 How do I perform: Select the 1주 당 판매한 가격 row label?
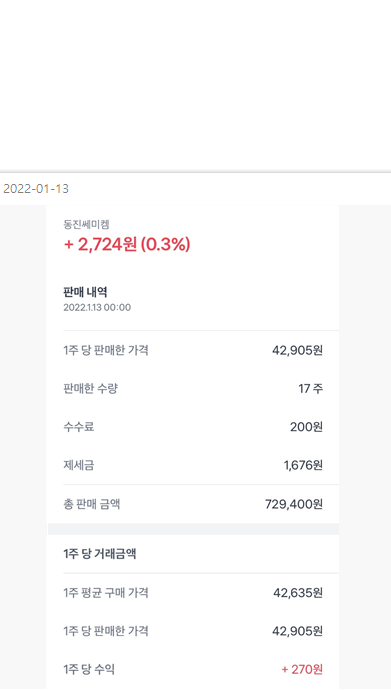(106, 350)
